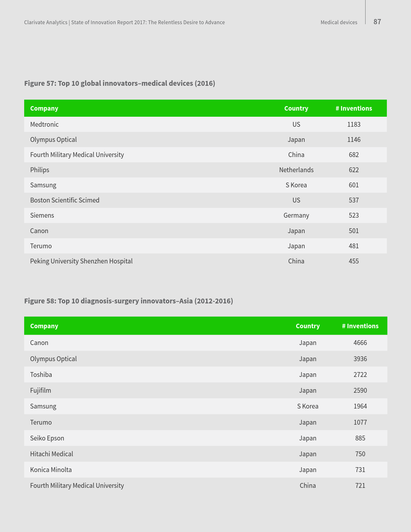411x532 pixels.
Task: Select the Hitachi Medical cell
Action: point(52,454)
